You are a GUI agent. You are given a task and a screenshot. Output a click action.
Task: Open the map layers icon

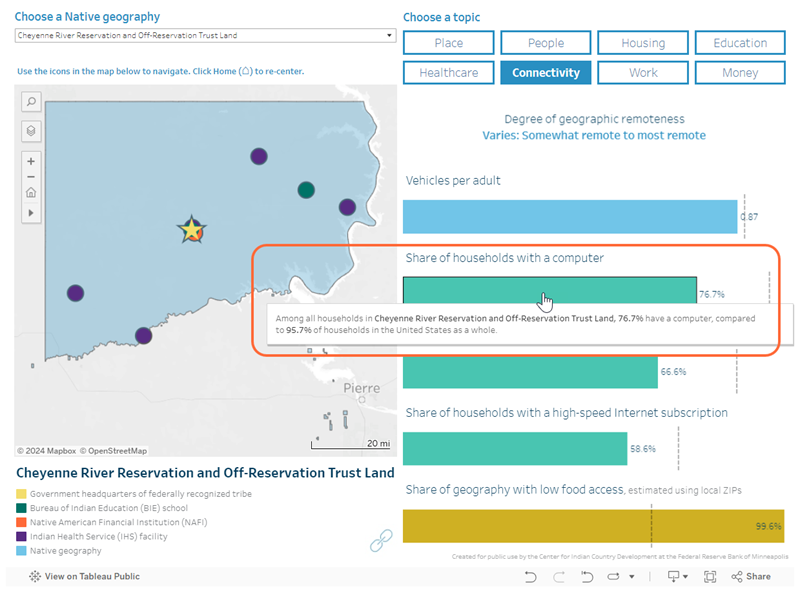[31, 131]
